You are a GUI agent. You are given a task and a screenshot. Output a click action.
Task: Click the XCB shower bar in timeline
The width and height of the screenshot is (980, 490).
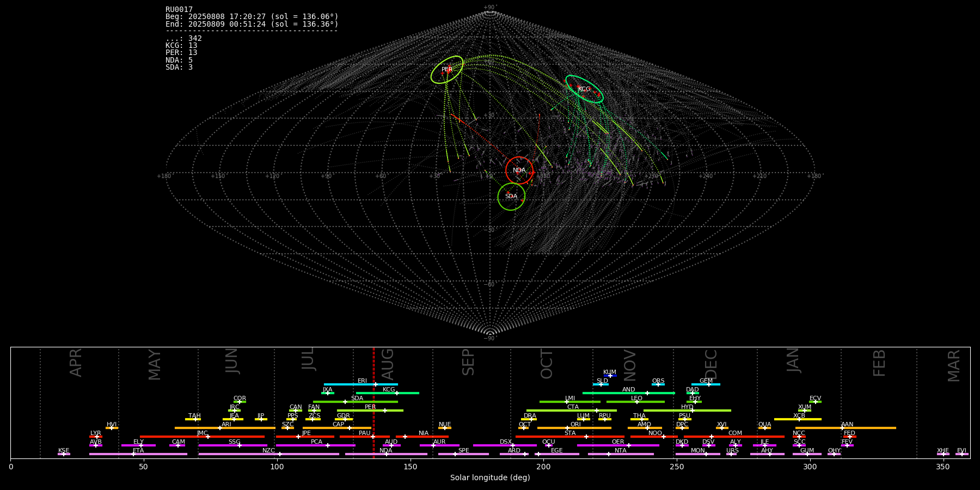tap(798, 419)
